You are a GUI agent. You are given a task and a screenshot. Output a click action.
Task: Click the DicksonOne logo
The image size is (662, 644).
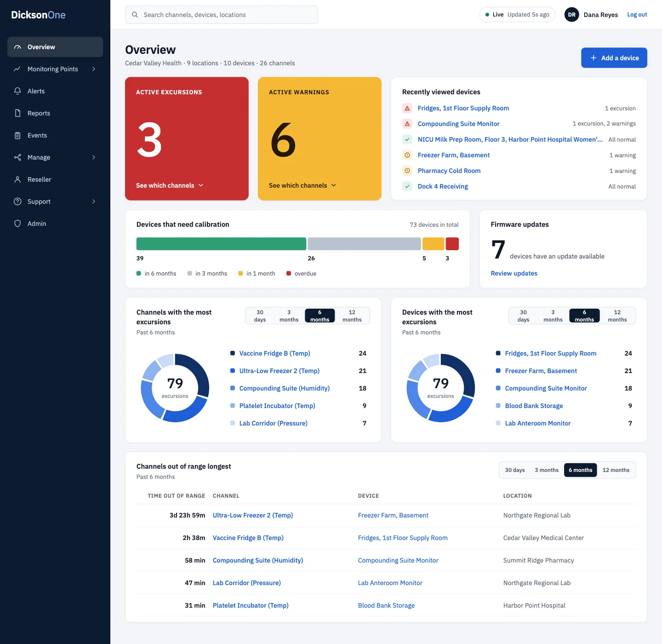point(38,15)
